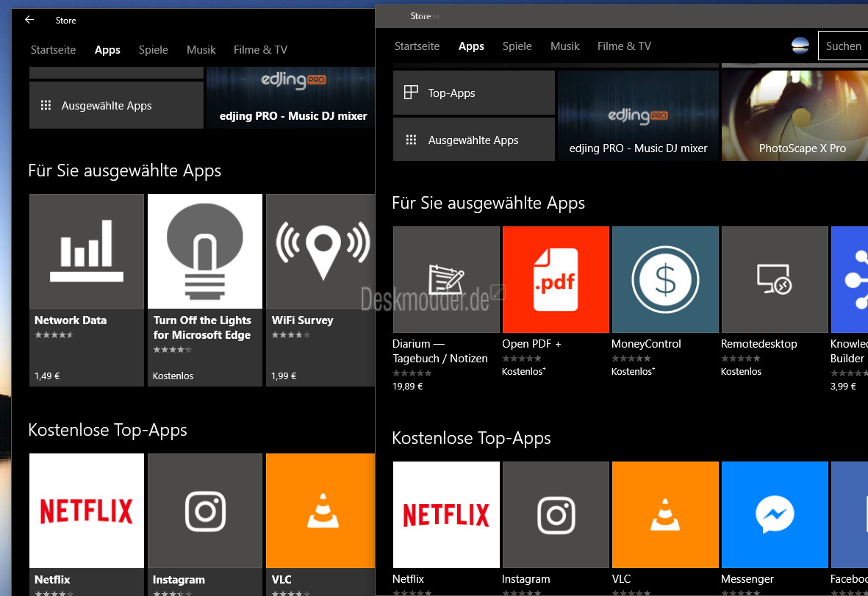Click the 1,49 € price of Network Data
868x596 pixels.
(47, 376)
